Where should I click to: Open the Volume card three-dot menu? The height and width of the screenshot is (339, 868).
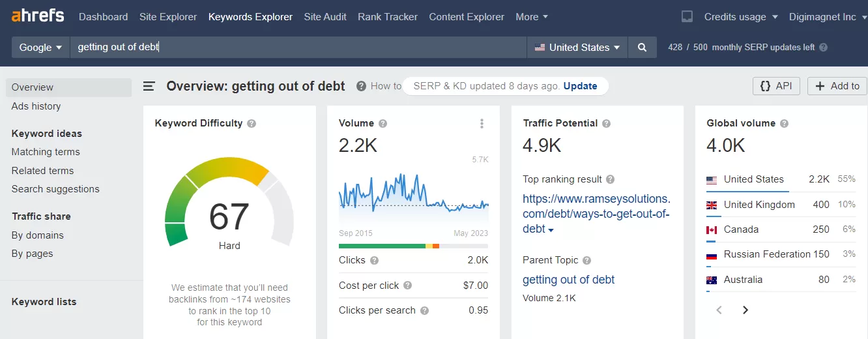(x=482, y=123)
